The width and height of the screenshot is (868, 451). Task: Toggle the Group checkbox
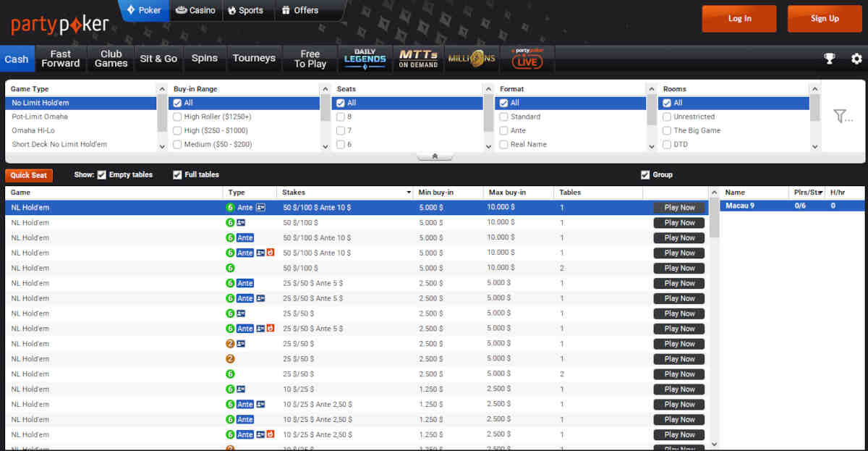[x=645, y=174]
